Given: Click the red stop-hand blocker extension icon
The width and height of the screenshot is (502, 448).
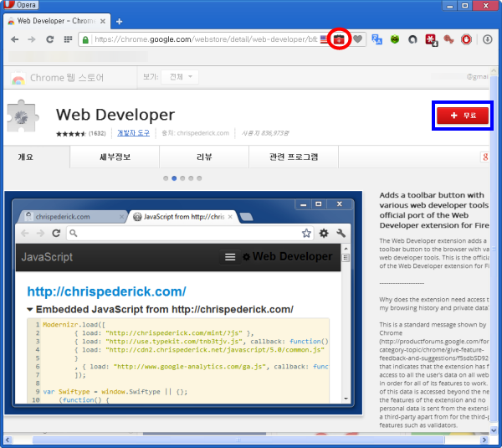Looking at the screenshot, I should [467, 39].
